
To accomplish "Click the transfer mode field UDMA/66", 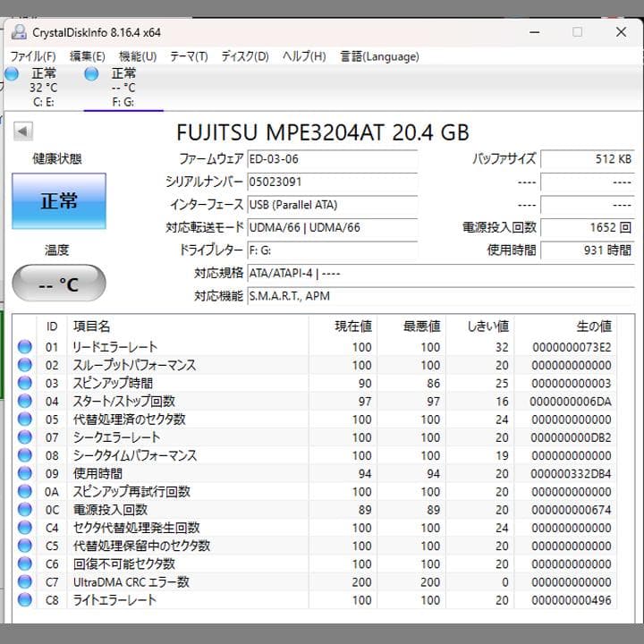I will [332, 227].
